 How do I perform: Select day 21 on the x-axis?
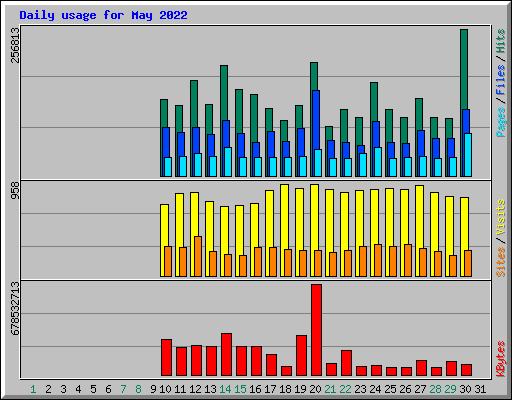330,389
